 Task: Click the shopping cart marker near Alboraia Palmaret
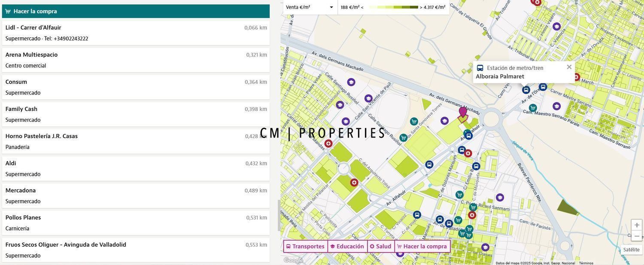[x=533, y=108]
